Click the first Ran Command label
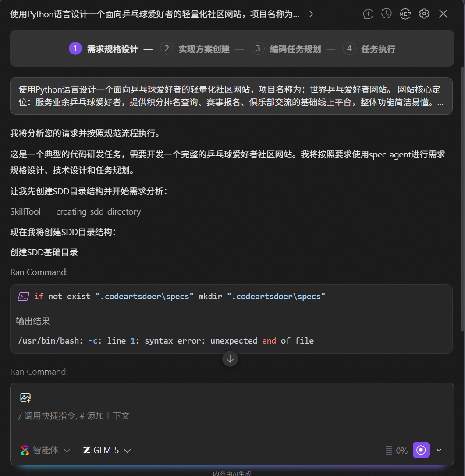The height and width of the screenshot is (476, 465). tap(39, 272)
